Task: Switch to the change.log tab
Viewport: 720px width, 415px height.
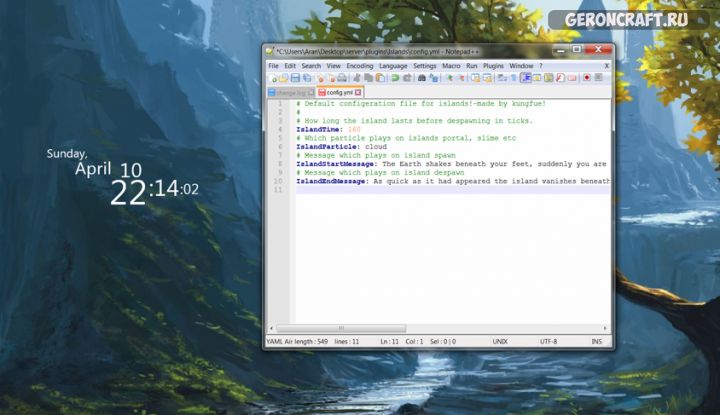Action: (x=291, y=93)
